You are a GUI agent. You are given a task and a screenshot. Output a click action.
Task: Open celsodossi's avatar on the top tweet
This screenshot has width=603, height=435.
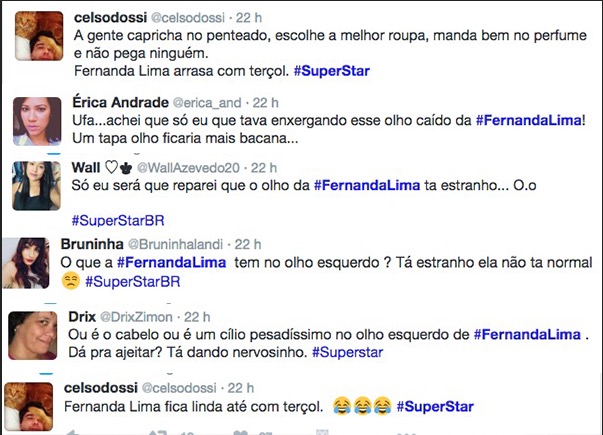[x=37, y=37]
